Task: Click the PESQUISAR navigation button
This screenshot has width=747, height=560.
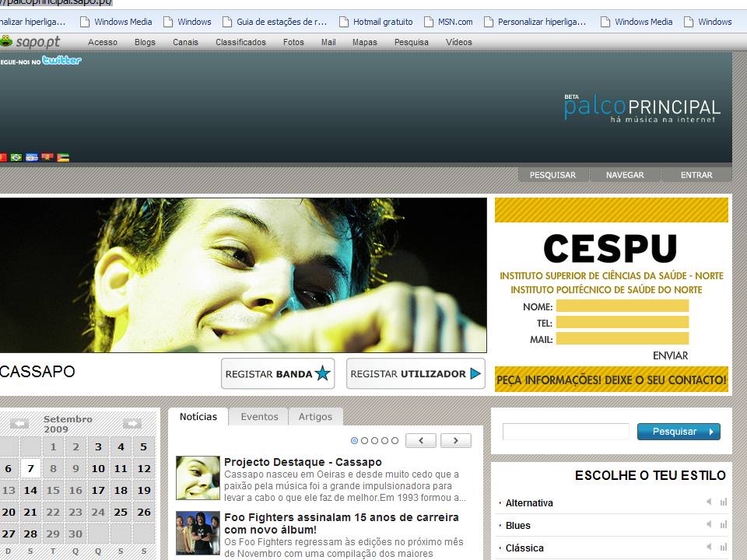Action: [x=552, y=175]
